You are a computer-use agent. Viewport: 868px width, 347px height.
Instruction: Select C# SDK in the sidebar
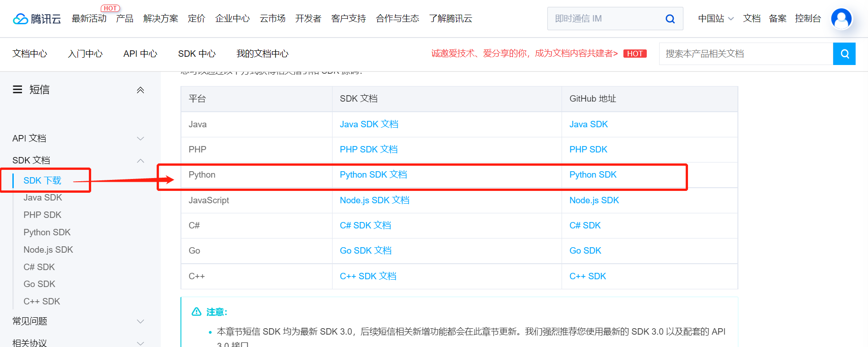(39, 267)
